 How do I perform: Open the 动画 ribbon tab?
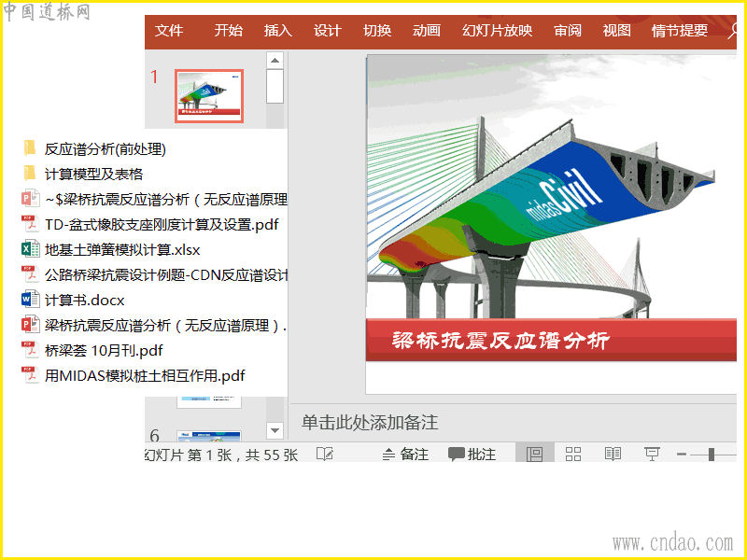pyautogui.click(x=427, y=31)
